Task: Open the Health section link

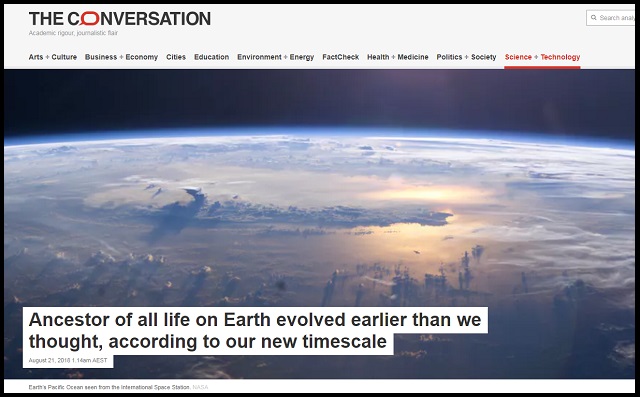Action: [x=378, y=57]
